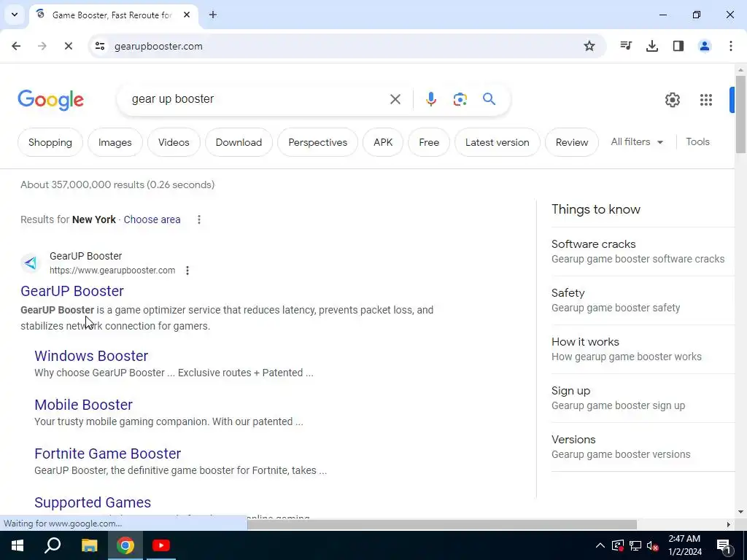Click the https://www.gearupbooster.com URL text
Viewport: 747px width, 560px height.
tap(112, 271)
